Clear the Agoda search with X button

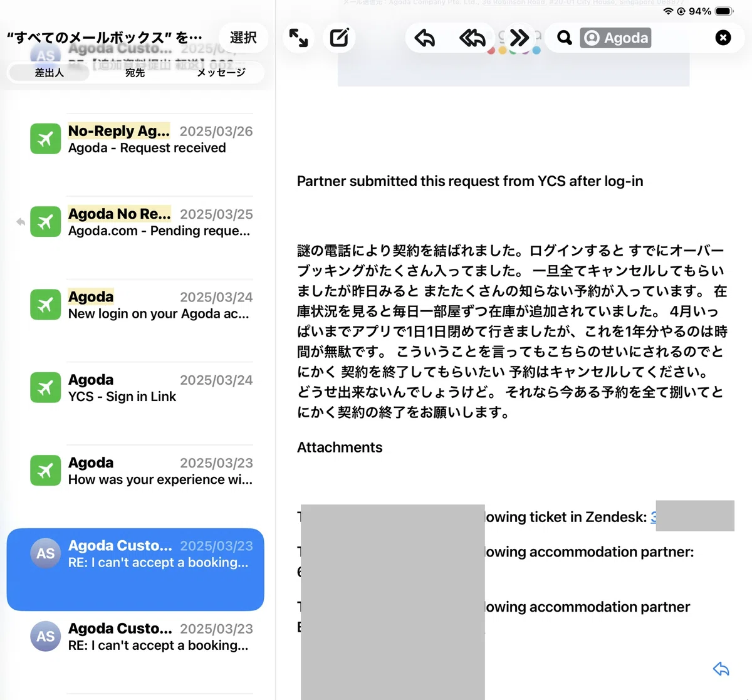click(x=723, y=38)
